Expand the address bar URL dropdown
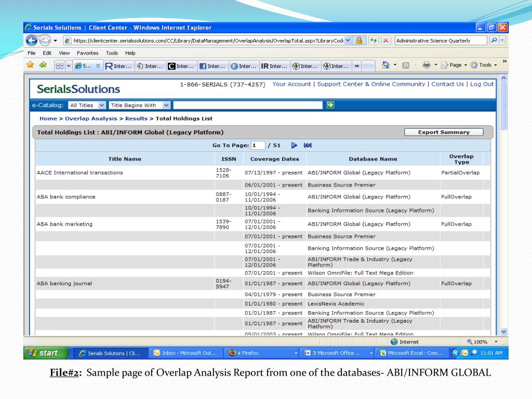The width and height of the screenshot is (532, 399). (348, 41)
